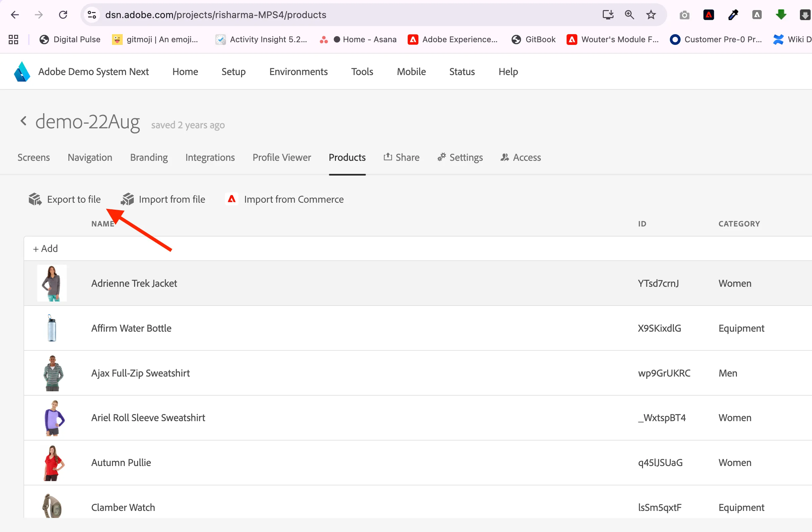The height and width of the screenshot is (532, 812).
Task: Click the Affirm Water Bottle thumbnail
Action: [52, 328]
